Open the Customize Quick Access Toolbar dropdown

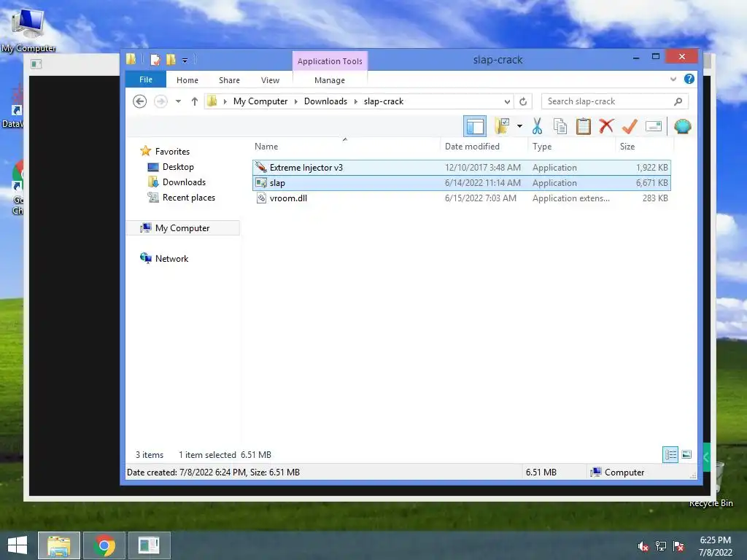tap(185, 60)
